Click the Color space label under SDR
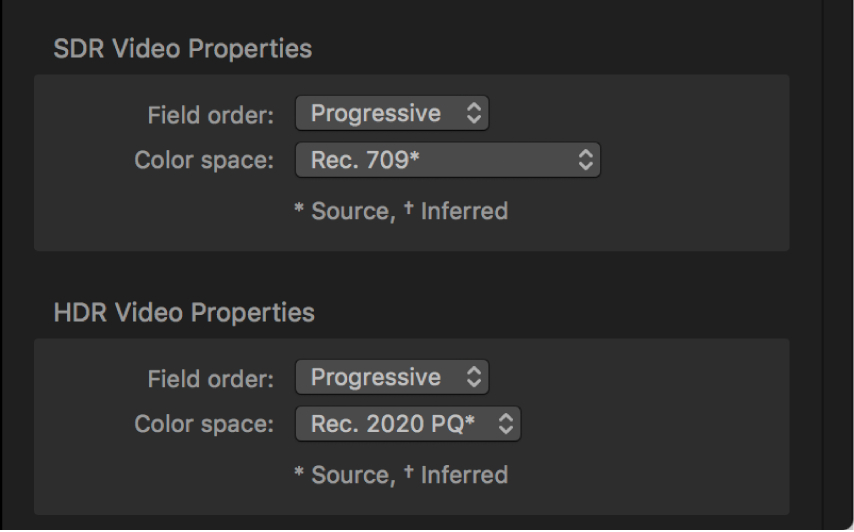This screenshot has height=532, width=854. pos(204,161)
